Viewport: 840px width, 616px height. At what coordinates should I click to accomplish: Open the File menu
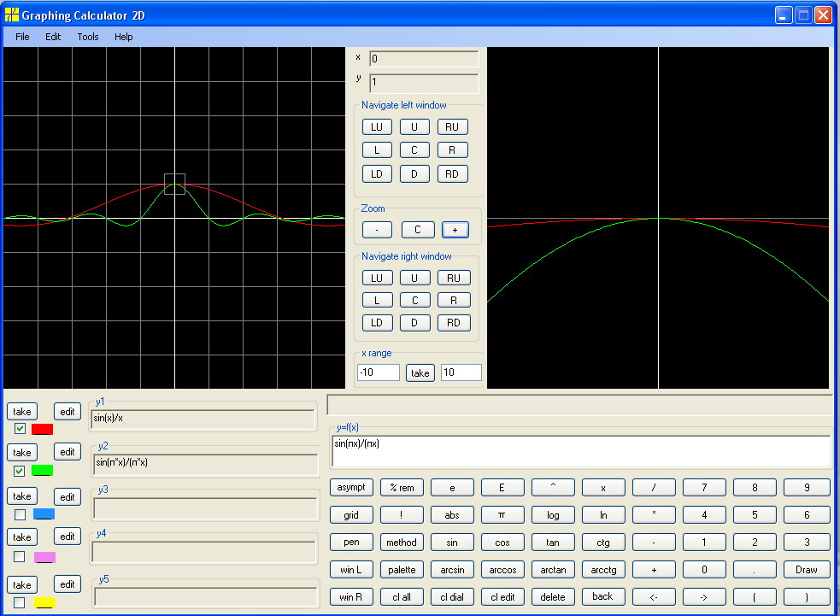22,37
